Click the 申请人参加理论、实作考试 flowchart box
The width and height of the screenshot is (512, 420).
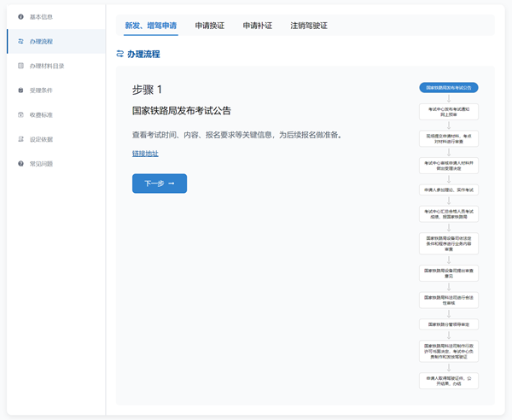449,190
